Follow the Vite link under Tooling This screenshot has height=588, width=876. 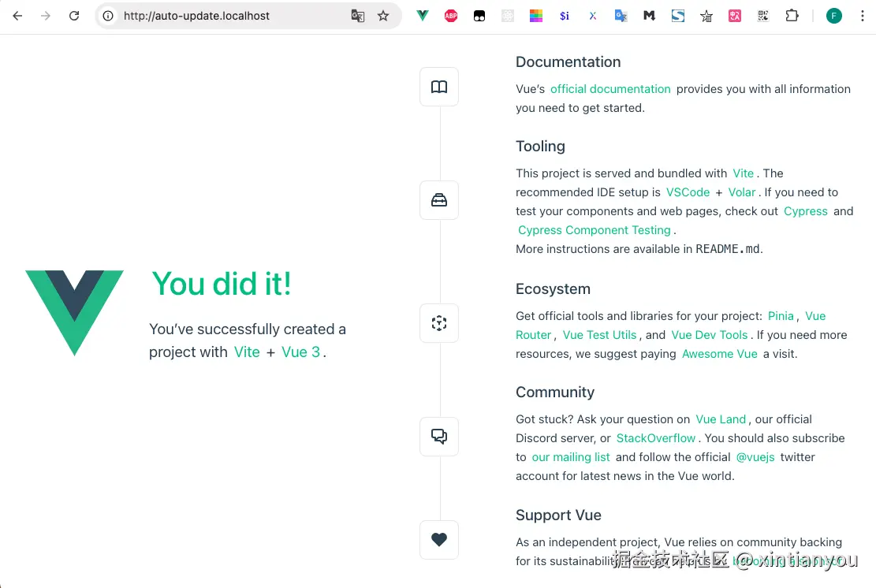click(743, 173)
